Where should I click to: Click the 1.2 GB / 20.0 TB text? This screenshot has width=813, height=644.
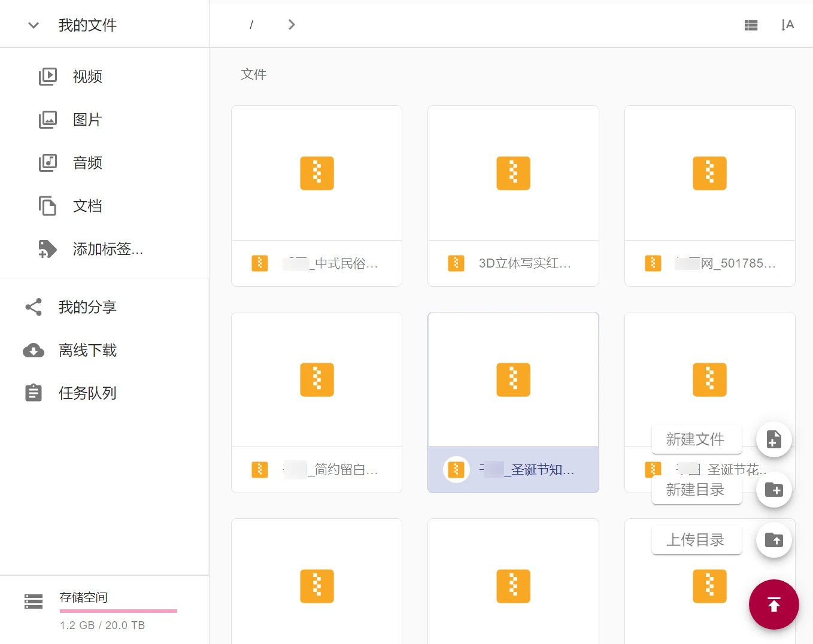[x=102, y=625]
